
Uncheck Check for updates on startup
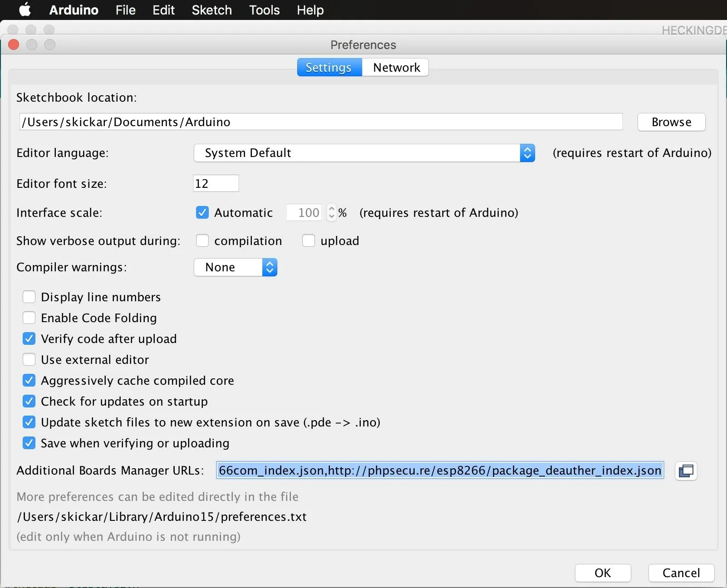(x=29, y=401)
